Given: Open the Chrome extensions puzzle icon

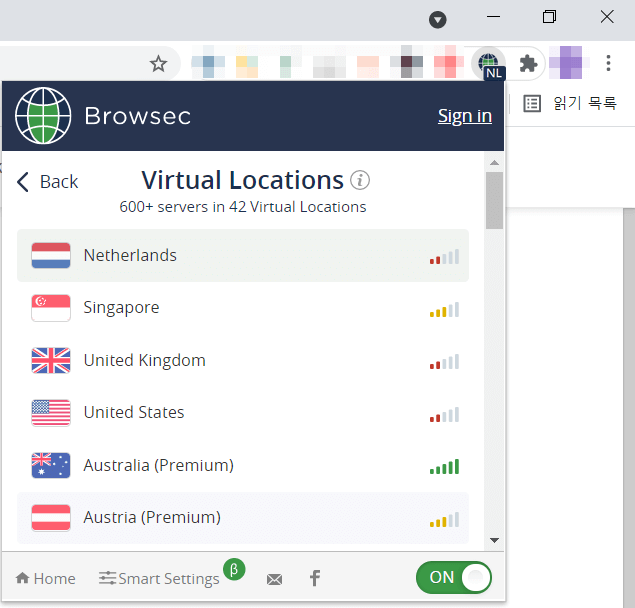Looking at the screenshot, I should 528,64.
